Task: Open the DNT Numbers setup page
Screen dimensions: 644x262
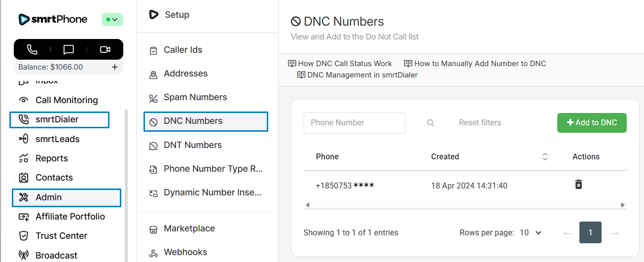Action: click(x=192, y=145)
